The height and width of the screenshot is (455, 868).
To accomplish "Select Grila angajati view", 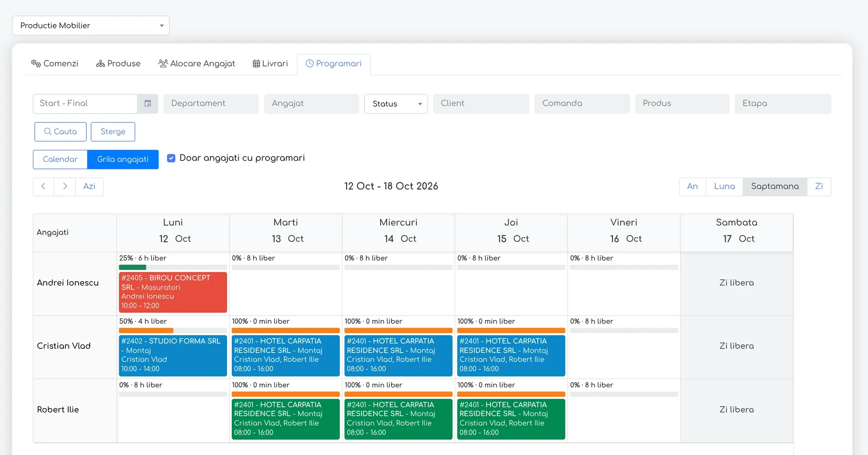I will click(x=123, y=159).
